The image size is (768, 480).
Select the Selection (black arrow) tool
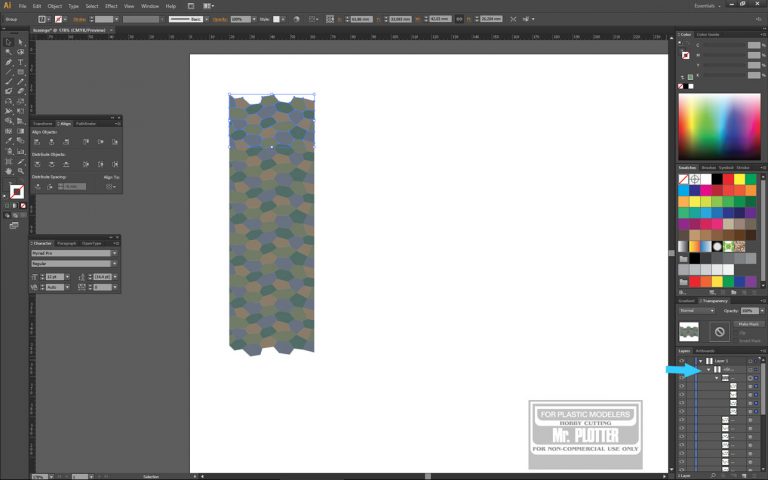[9, 41]
